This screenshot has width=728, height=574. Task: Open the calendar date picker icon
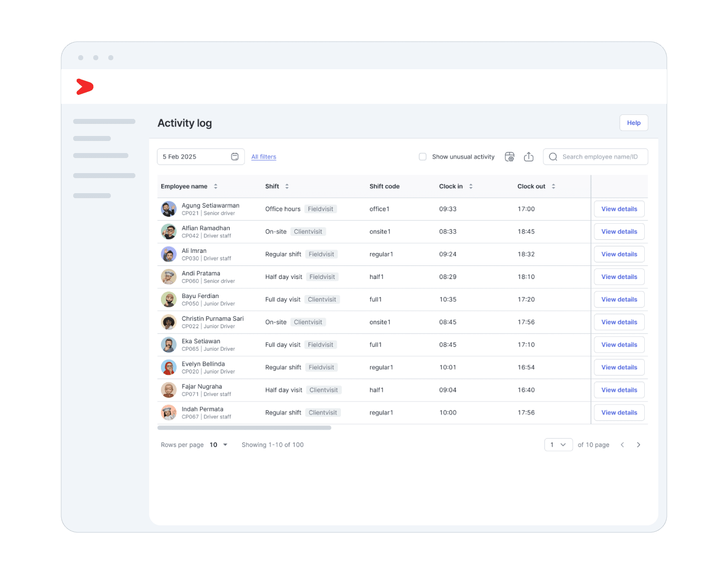235,157
